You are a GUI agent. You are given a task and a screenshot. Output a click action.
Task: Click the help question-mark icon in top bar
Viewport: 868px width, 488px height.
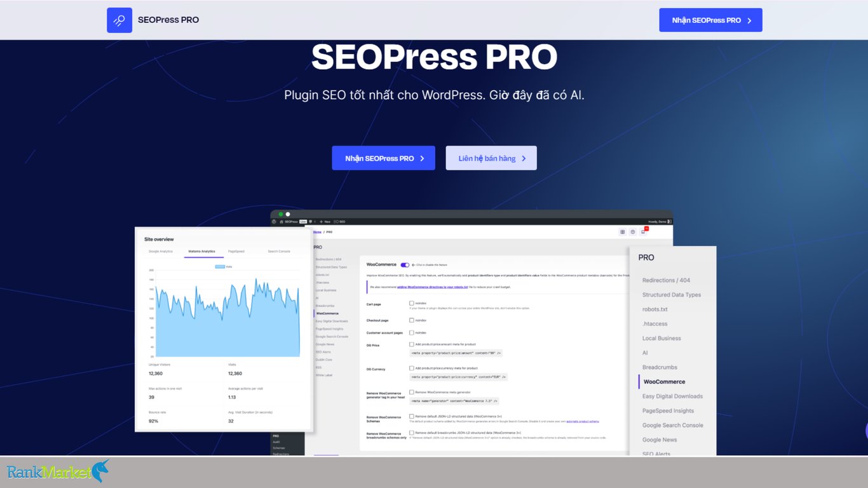[x=633, y=232]
